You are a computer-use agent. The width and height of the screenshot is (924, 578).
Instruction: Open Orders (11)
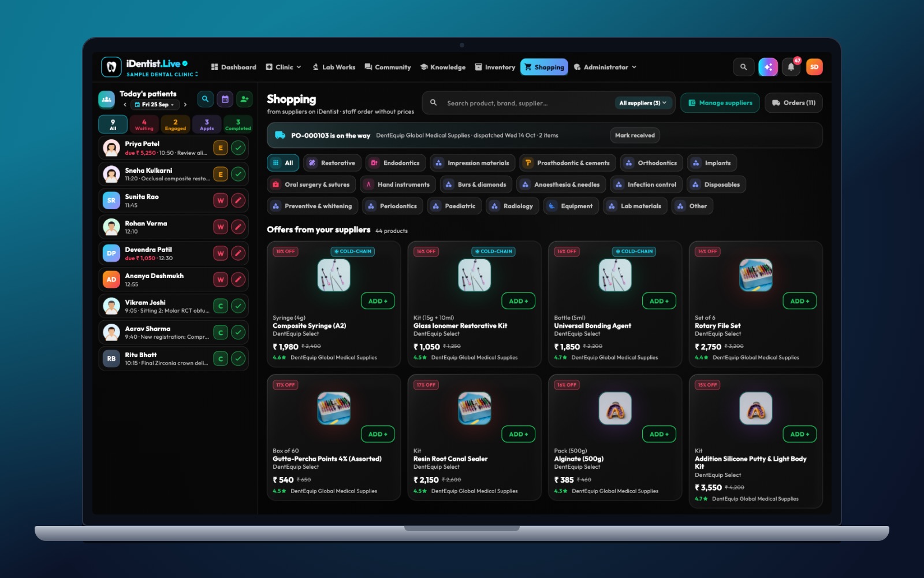(793, 103)
